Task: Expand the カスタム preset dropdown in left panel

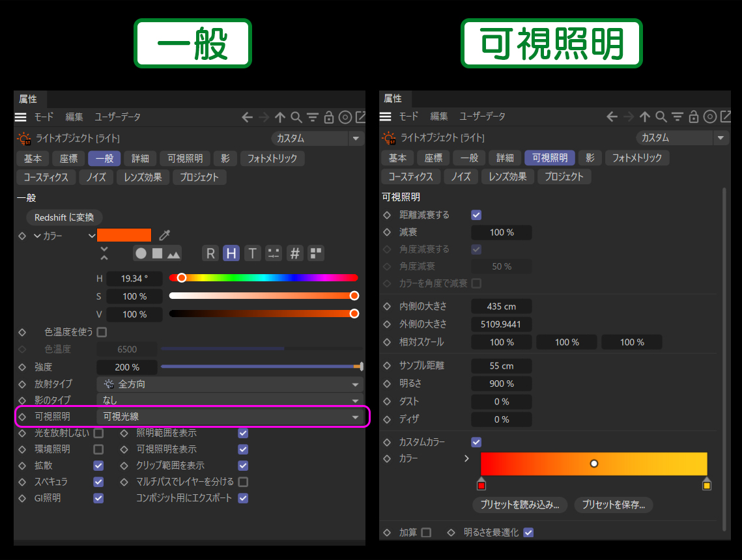Action: (317, 138)
